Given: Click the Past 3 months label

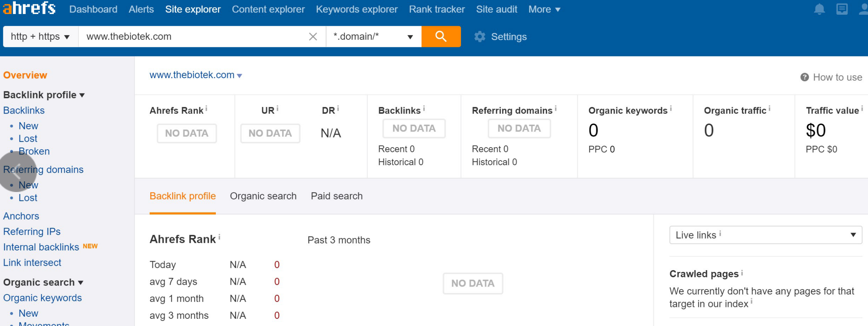Looking at the screenshot, I should 339,240.
